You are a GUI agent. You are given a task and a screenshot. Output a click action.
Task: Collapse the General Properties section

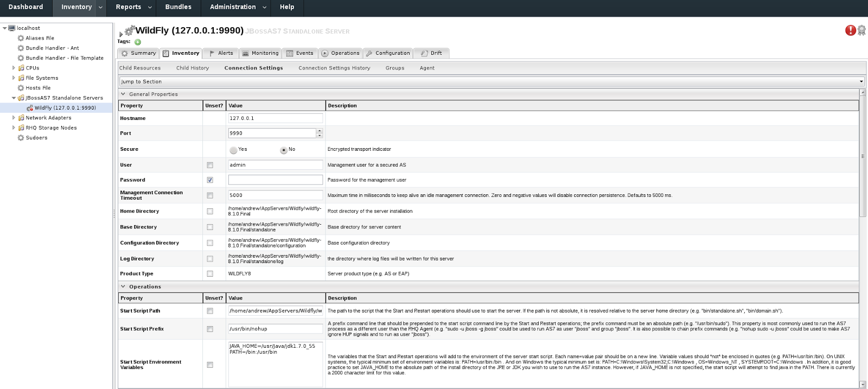pyautogui.click(x=123, y=94)
